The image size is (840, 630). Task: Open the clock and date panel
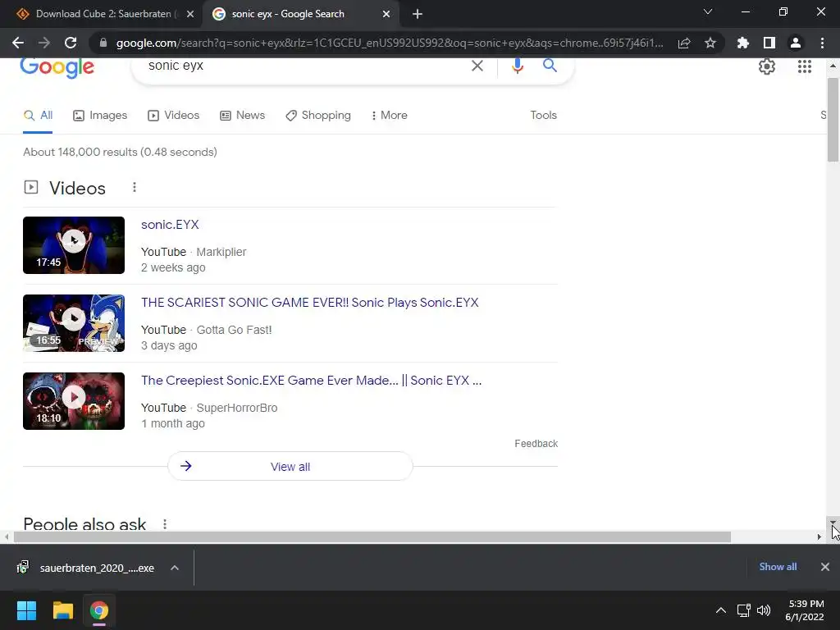point(806,610)
